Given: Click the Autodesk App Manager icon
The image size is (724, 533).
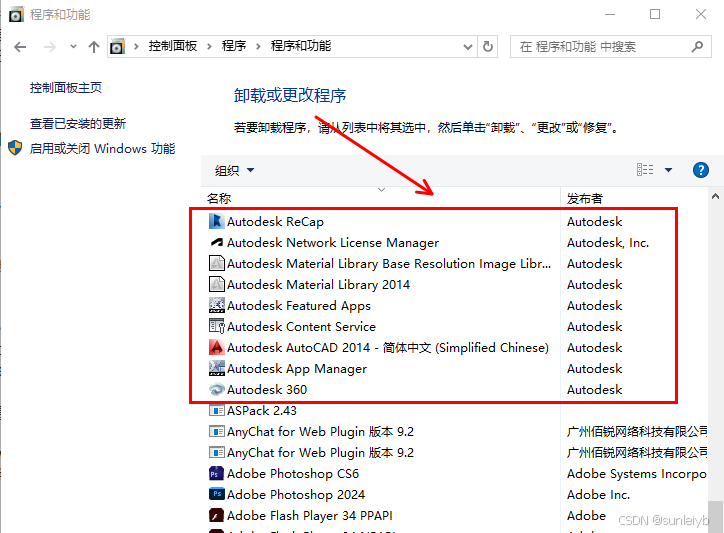Looking at the screenshot, I should 217,369.
